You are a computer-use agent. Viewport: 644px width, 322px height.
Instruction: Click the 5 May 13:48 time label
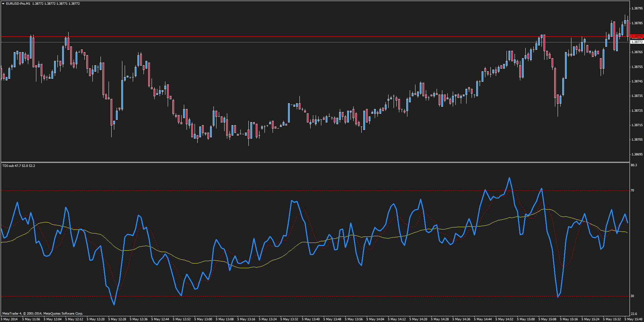[x=332, y=319]
